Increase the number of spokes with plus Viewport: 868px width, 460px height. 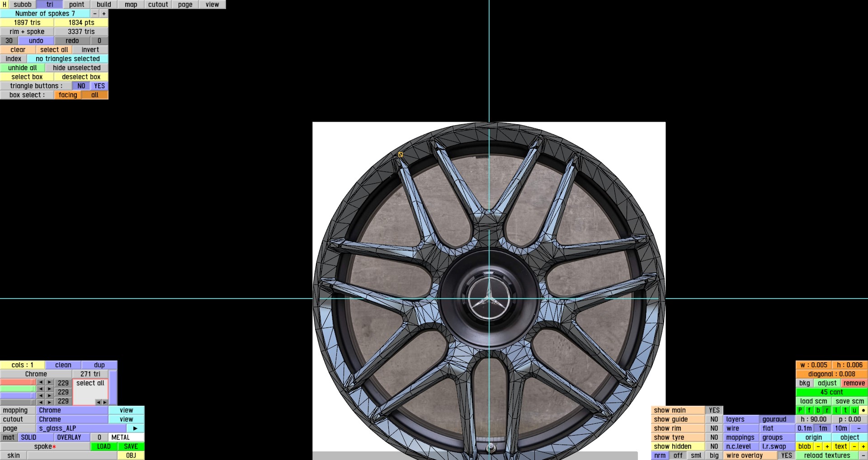(x=104, y=14)
